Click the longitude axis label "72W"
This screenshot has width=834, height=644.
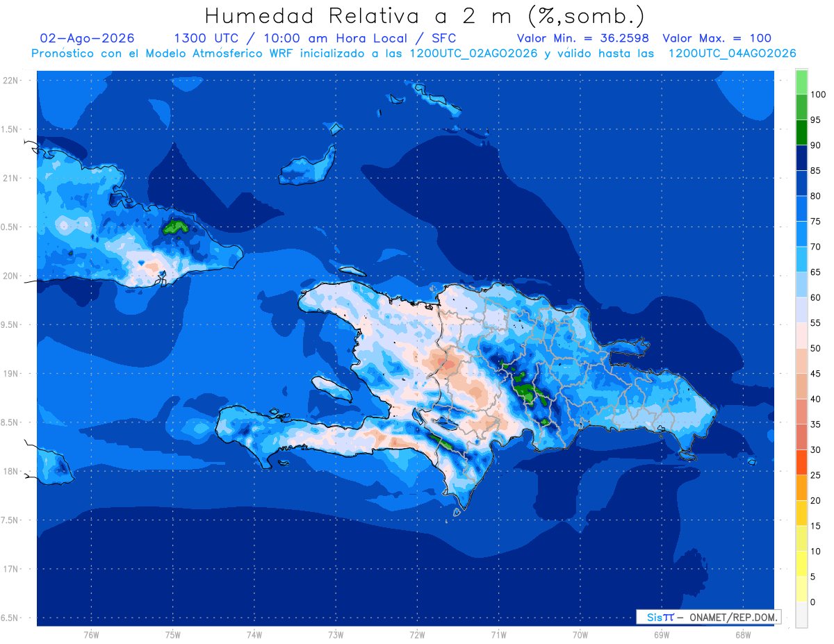point(417,635)
